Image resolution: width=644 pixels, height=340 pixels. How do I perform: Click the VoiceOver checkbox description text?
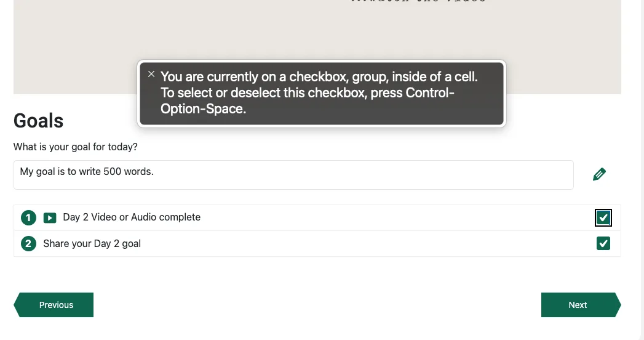pyautogui.click(x=319, y=93)
